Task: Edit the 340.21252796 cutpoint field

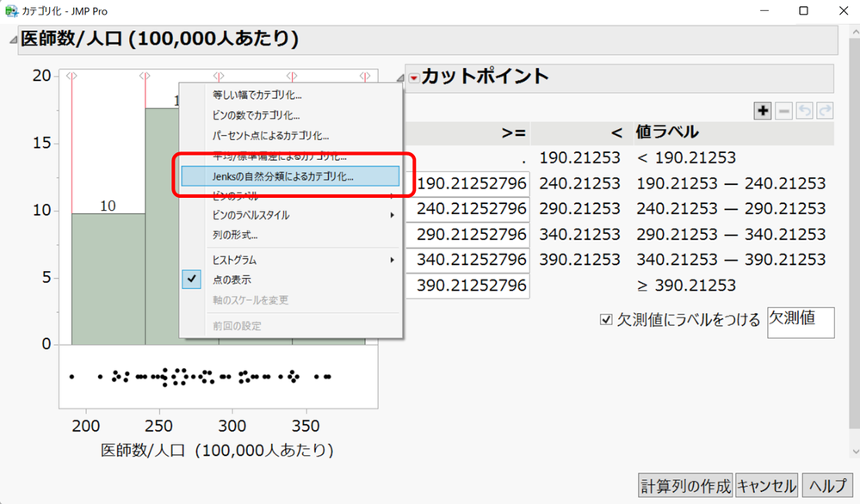Action: [467, 260]
